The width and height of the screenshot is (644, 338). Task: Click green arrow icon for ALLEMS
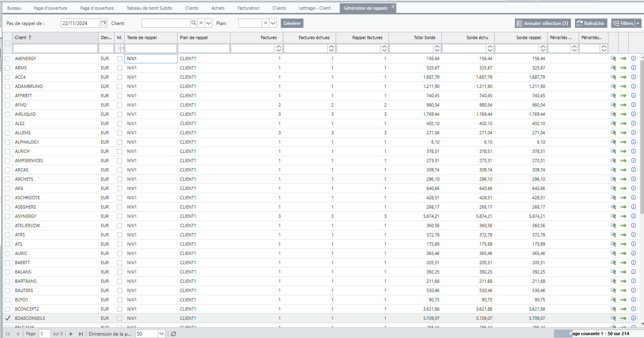623,133
